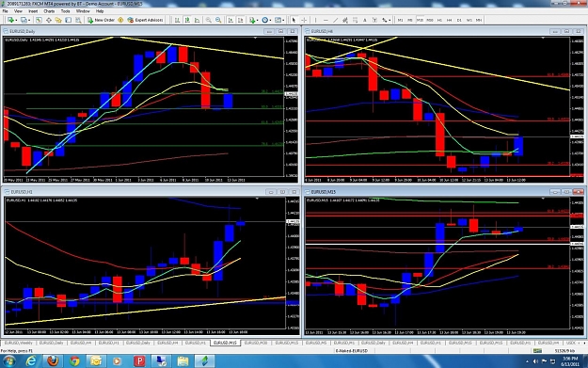Launch Google Chrome from the taskbar

74,360
